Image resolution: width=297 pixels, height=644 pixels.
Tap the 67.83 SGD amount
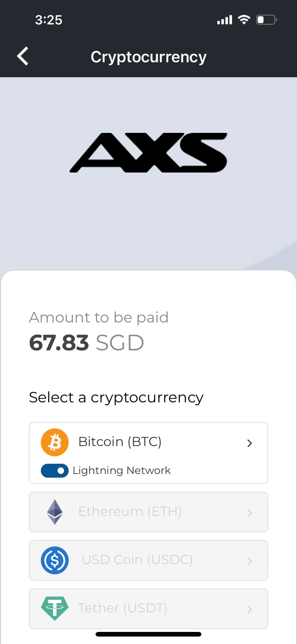87,343
